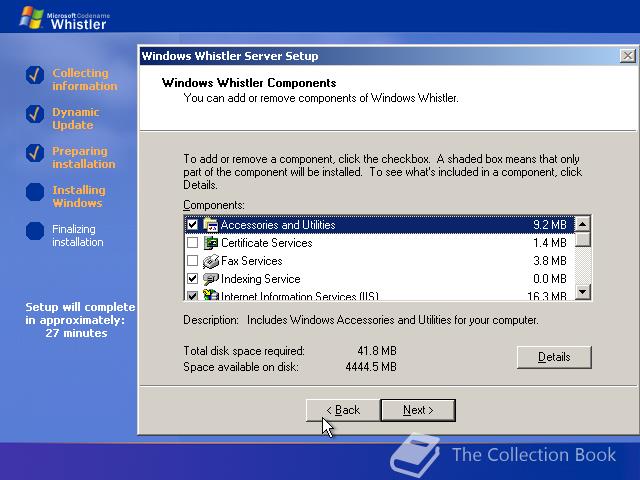Click the components list scrollbar thumb

[582, 239]
